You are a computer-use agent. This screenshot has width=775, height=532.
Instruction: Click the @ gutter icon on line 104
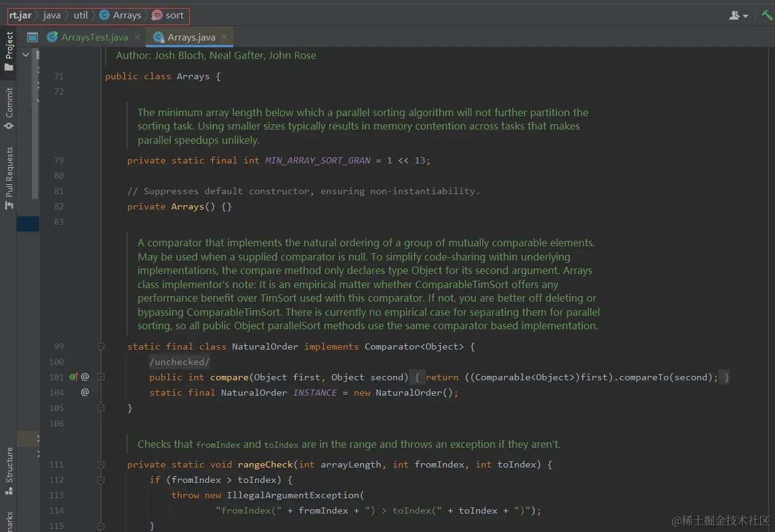85,393
